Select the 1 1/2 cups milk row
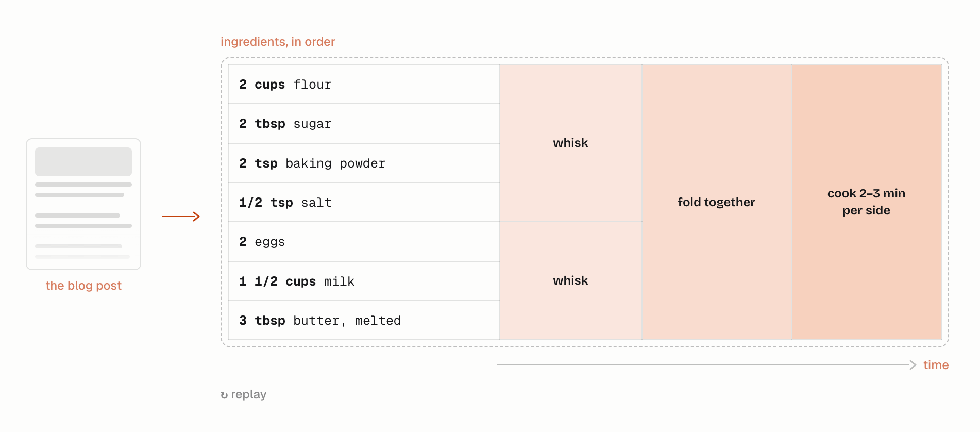Viewport: 980px width, 432px height. (x=364, y=281)
